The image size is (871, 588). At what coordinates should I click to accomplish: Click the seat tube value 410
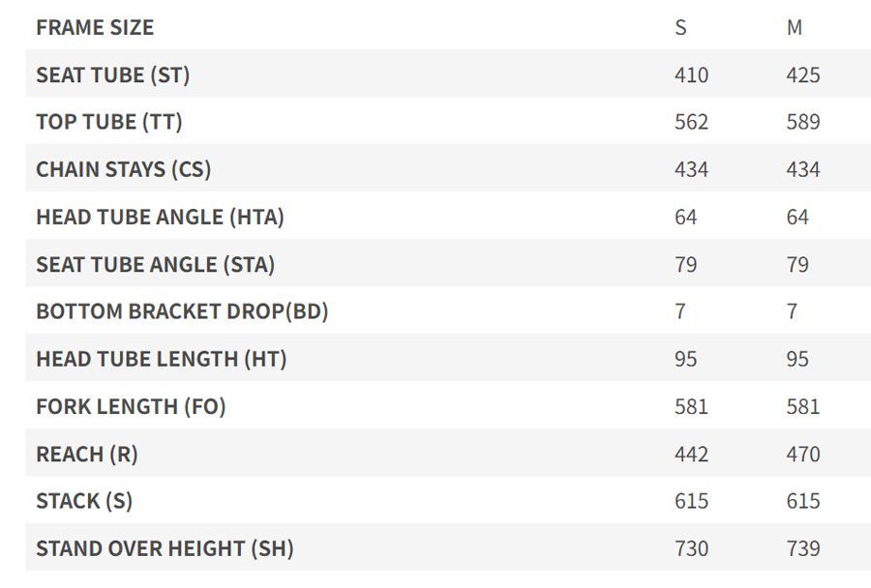click(x=691, y=74)
